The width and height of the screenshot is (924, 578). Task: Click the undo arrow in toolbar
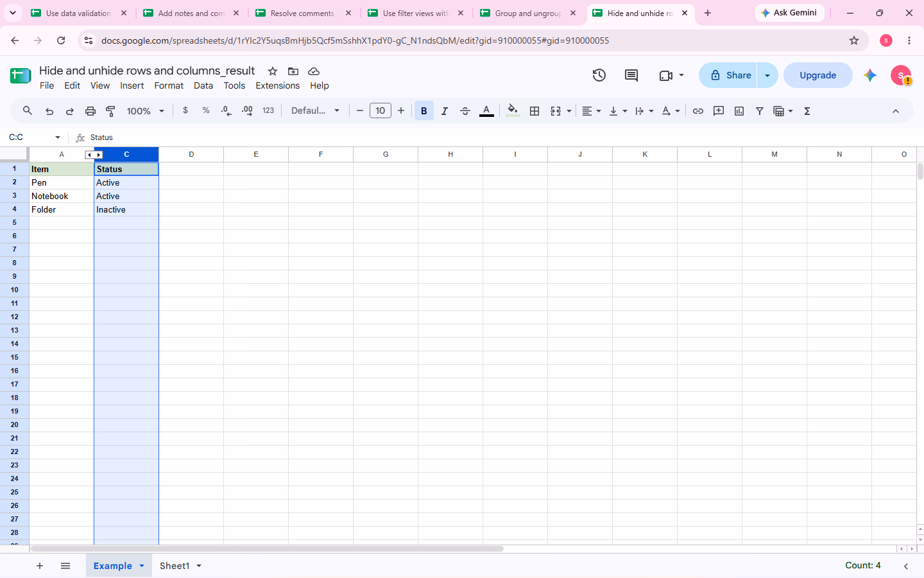[49, 111]
